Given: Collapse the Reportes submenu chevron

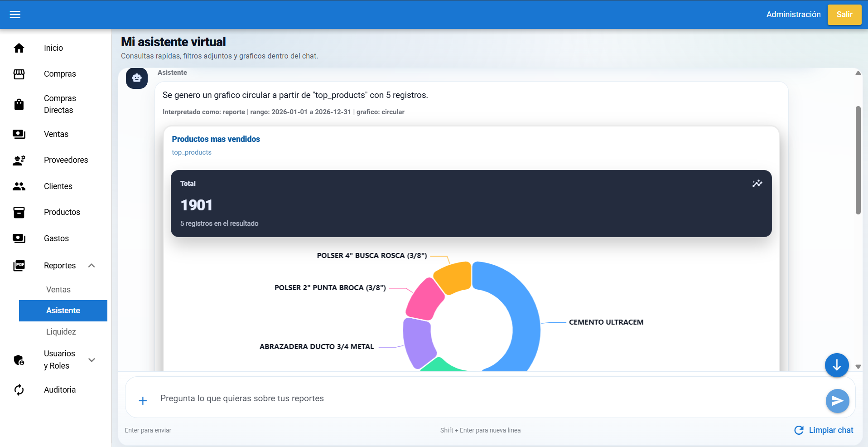Looking at the screenshot, I should point(92,266).
